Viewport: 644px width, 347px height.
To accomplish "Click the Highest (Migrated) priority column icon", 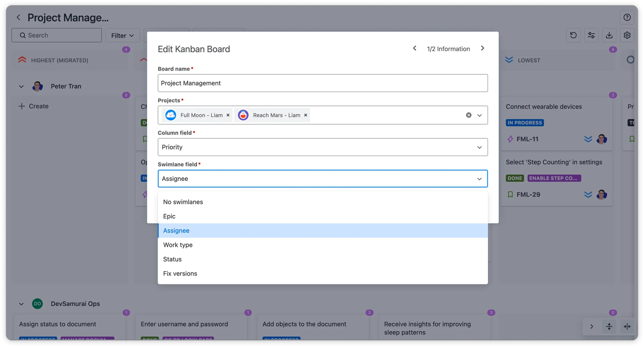I will pyautogui.click(x=22, y=60).
